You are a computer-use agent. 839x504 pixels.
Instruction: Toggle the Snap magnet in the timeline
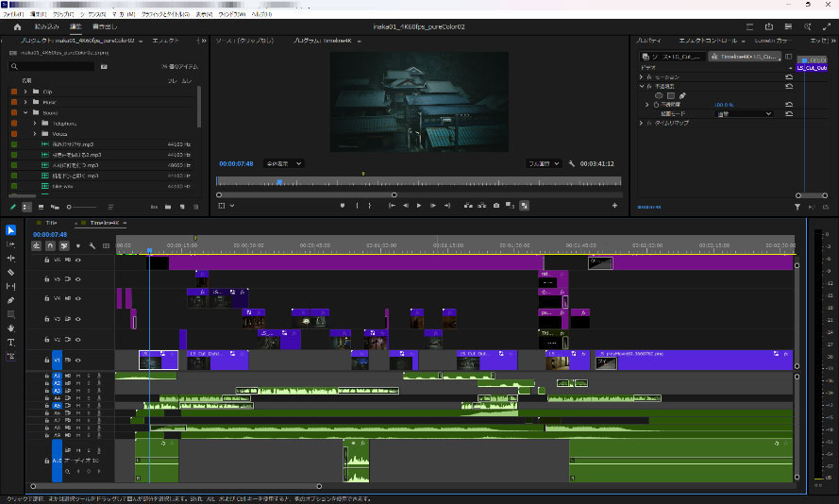(x=51, y=245)
